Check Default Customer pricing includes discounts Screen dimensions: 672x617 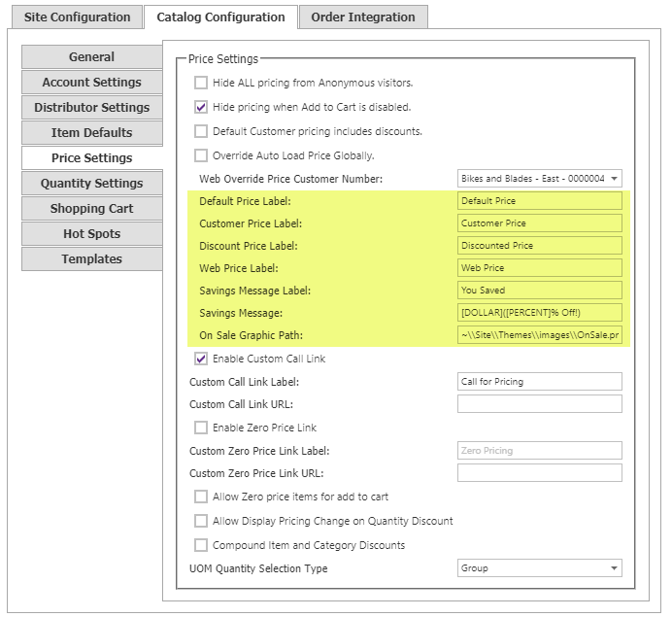pyautogui.click(x=201, y=131)
